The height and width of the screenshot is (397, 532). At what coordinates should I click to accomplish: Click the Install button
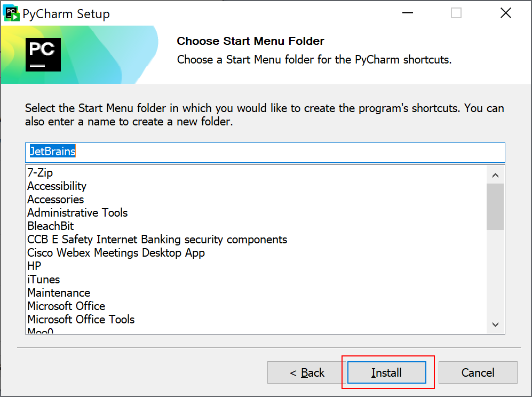[x=386, y=372]
